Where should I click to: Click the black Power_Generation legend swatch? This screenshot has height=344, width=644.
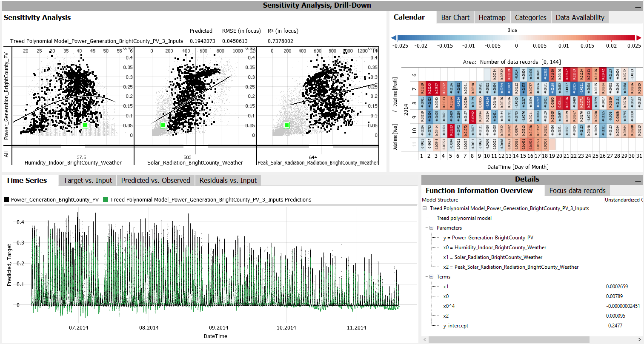point(6,199)
